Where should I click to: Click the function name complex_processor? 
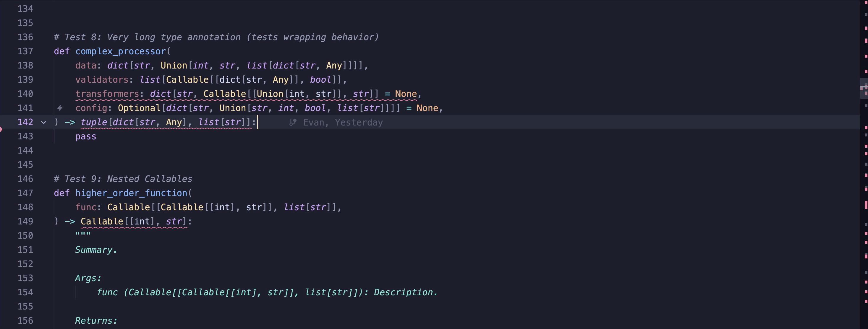[121, 51]
